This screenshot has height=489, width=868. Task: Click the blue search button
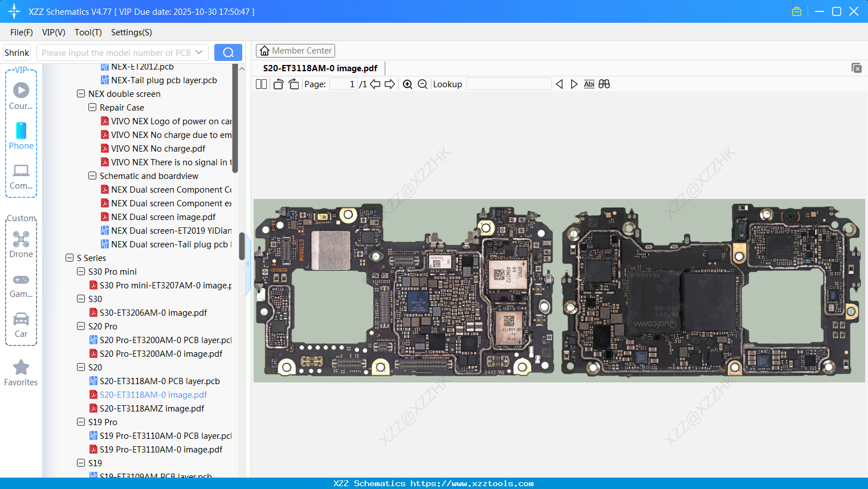click(228, 52)
